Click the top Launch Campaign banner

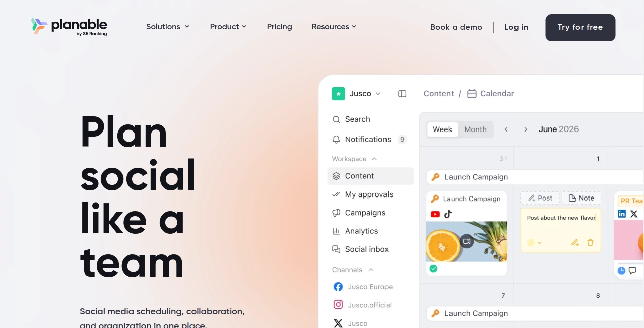[535, 177]
